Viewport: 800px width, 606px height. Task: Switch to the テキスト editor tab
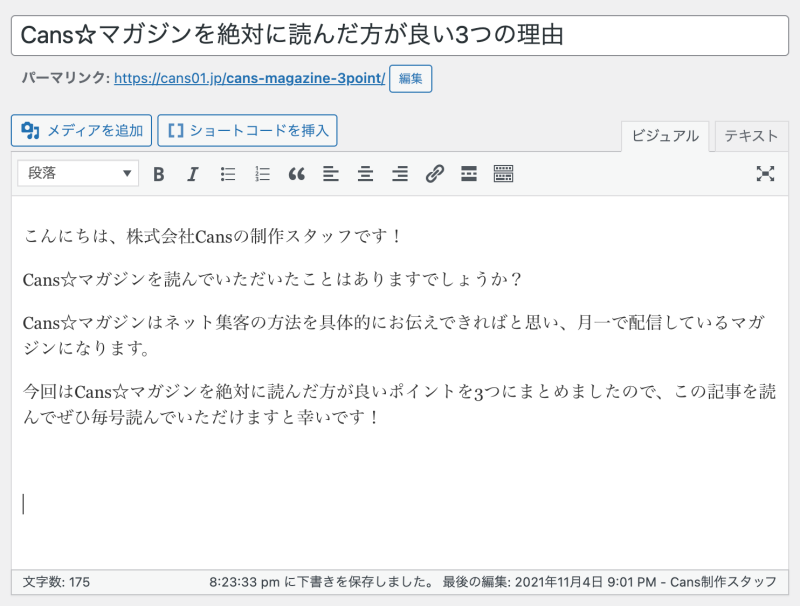751,136
